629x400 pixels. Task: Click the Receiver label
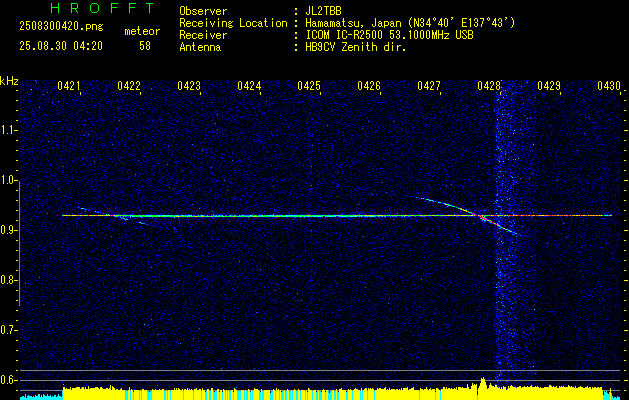coord(203,35)
